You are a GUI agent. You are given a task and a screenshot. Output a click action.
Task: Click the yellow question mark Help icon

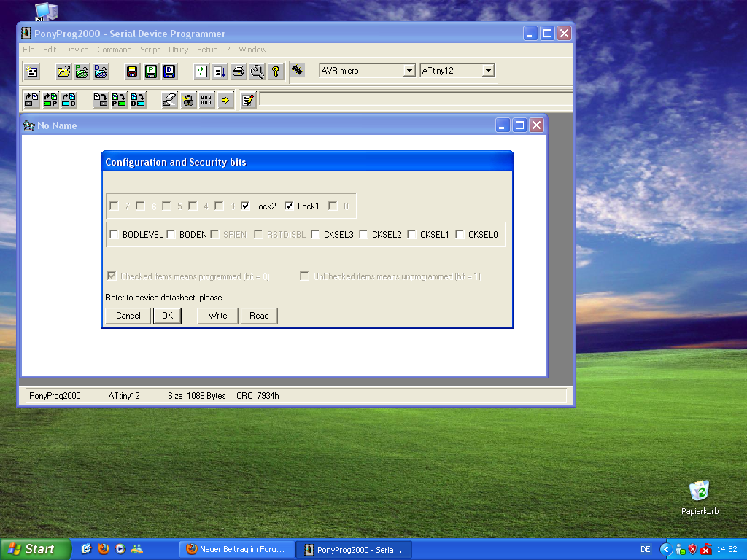tap(275, 71)
